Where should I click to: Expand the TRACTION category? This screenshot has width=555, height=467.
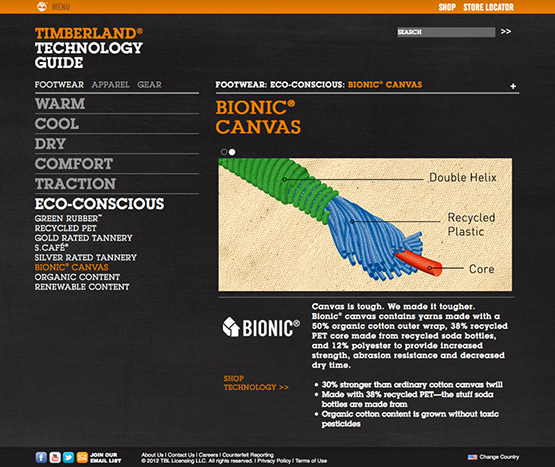(x=75, y=184)
